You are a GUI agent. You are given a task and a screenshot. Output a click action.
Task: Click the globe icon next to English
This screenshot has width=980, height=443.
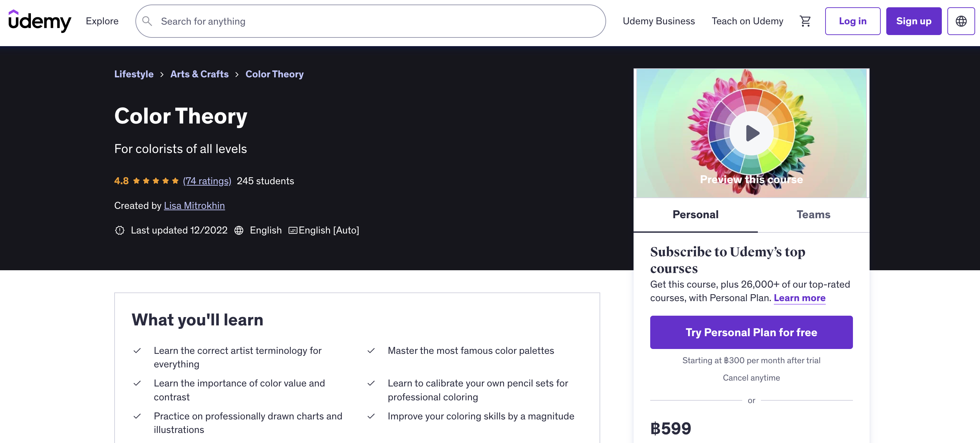[x=239, y=230]
